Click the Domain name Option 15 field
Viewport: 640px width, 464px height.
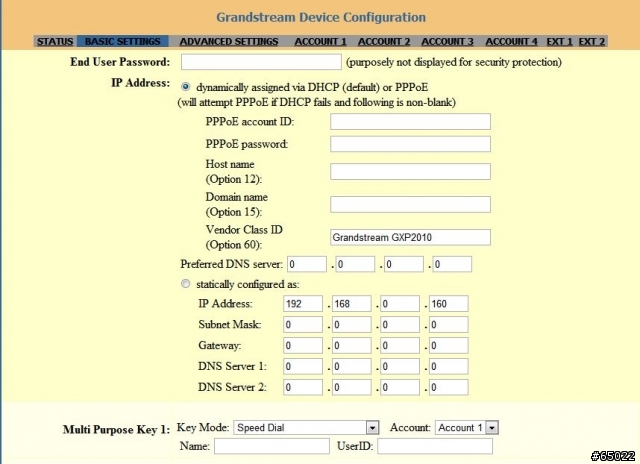click(410, 204)
